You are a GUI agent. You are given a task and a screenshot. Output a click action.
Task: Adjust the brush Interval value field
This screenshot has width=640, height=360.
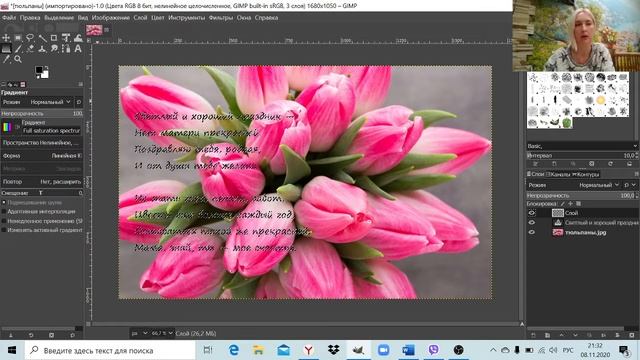(582, 156)
